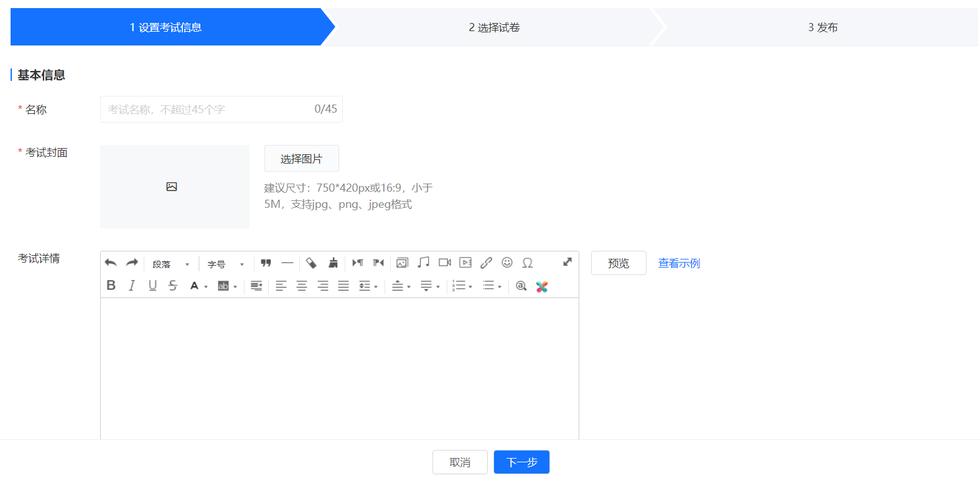Apply underline formatting

tap(152, 285)
